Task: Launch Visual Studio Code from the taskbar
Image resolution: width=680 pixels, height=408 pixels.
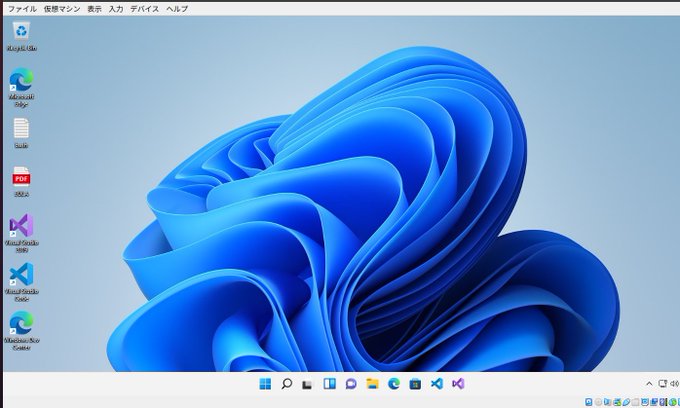Action: click(437, 383)
